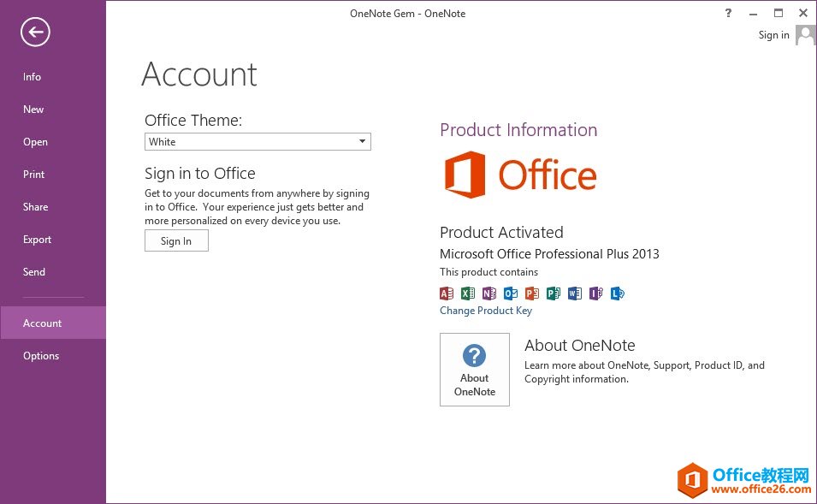
Task: Click the InfoPath product icon
Action: coord(596,294)
